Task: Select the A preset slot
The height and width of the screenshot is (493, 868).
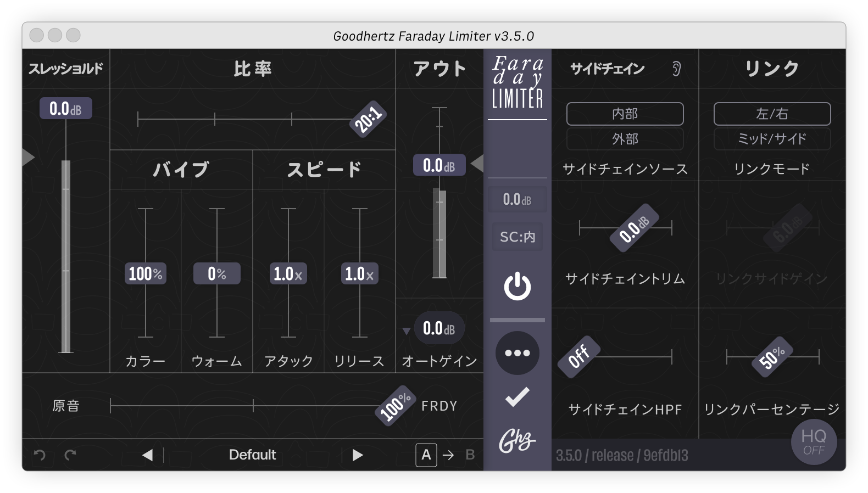Action: [x=426, y=455]
